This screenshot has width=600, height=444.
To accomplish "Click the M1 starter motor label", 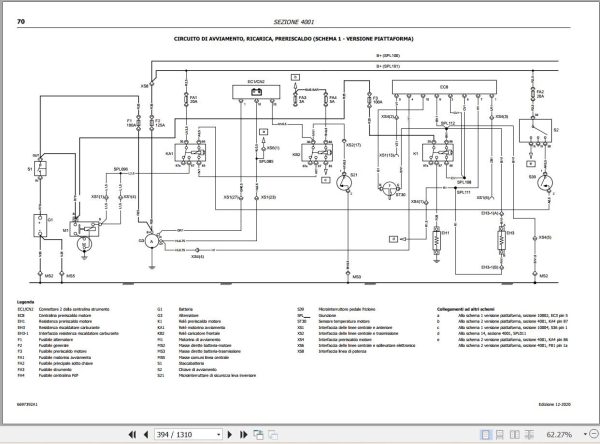I will 65,230.
